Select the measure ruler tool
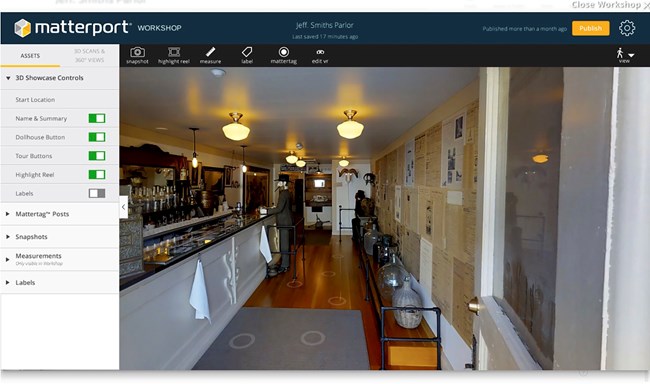The image size is (650, 384). tap(210, 56)
